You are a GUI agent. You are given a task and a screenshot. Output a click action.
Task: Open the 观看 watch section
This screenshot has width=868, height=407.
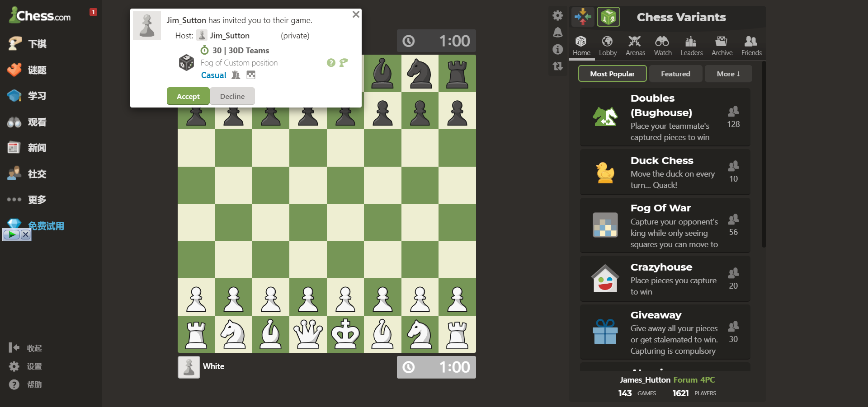coord(27,122)
